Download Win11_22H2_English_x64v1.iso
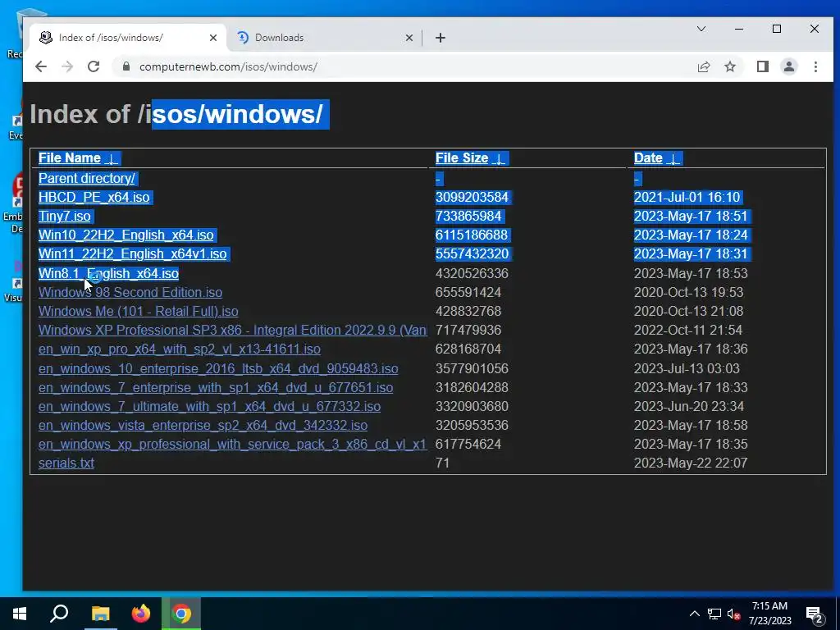 click(132, 254)
